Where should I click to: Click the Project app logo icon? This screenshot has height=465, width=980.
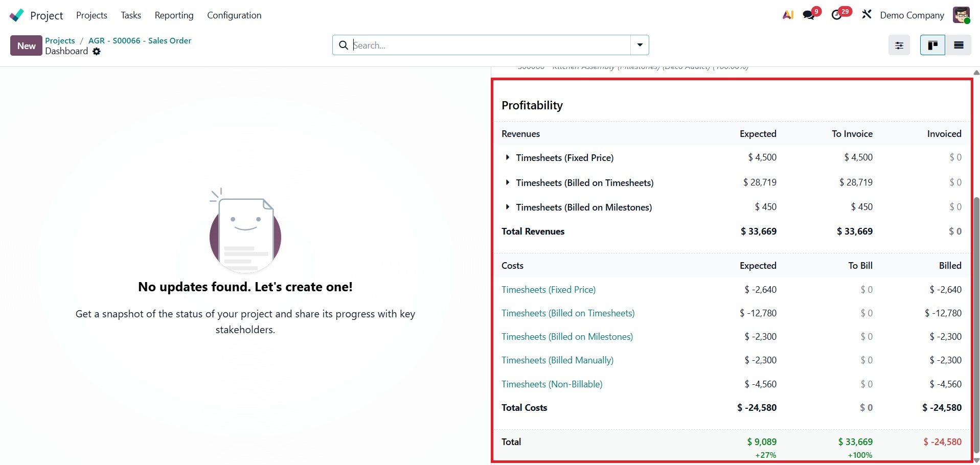[17, 15]
